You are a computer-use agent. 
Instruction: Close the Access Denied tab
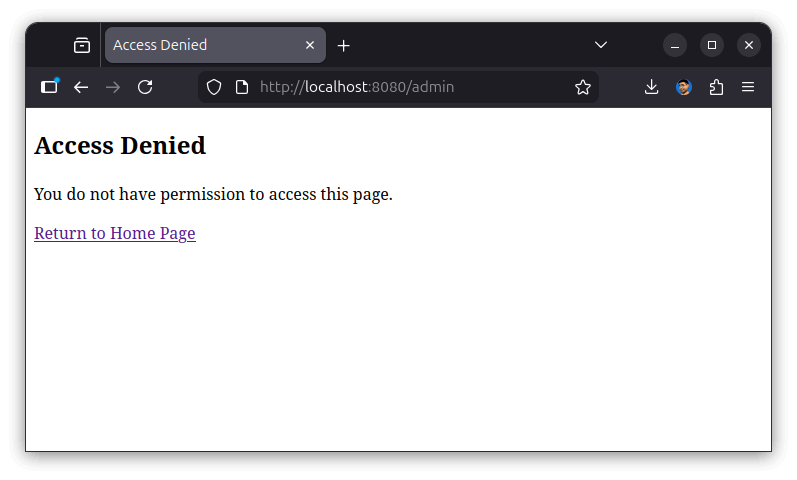[310, 45]
